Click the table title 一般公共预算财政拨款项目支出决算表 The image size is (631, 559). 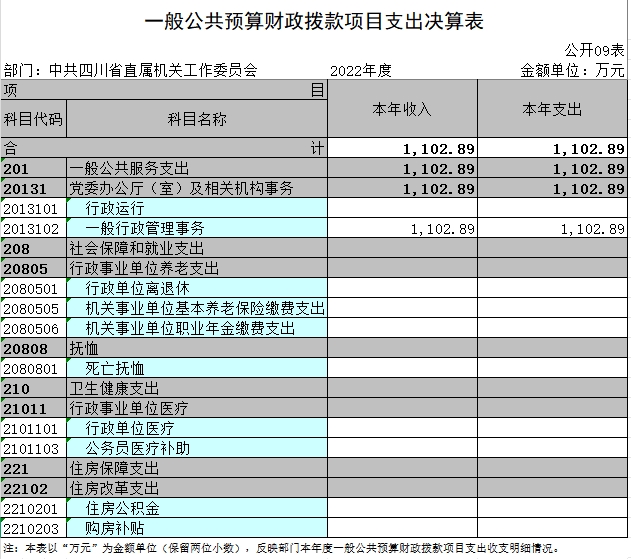click(314, 21)
